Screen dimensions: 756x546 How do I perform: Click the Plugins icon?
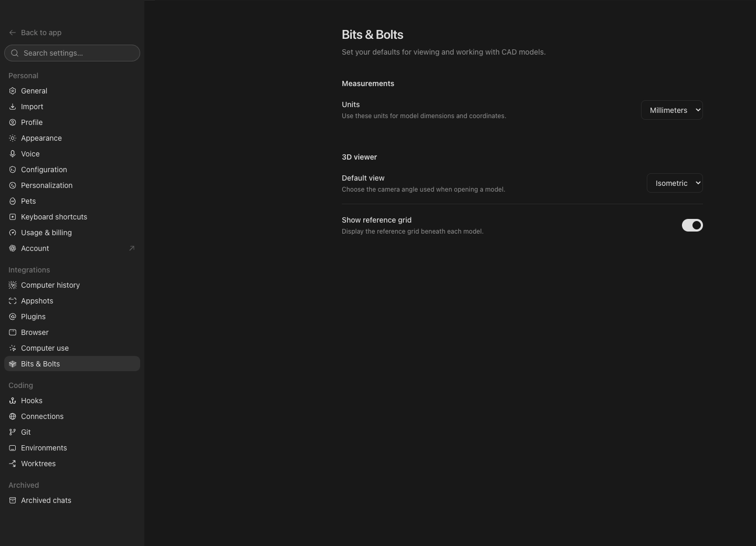pos(13,317)
